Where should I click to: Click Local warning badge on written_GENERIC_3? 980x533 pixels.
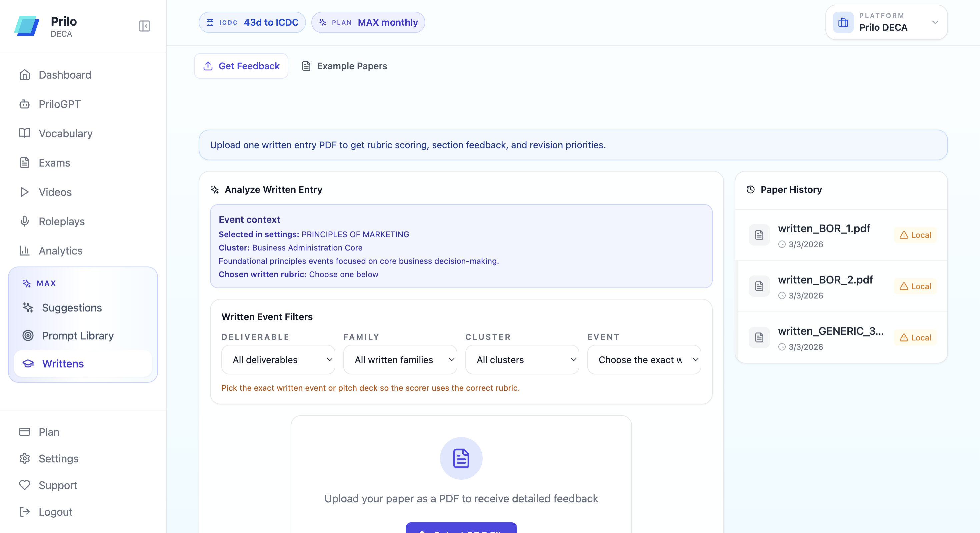(915, 337)
